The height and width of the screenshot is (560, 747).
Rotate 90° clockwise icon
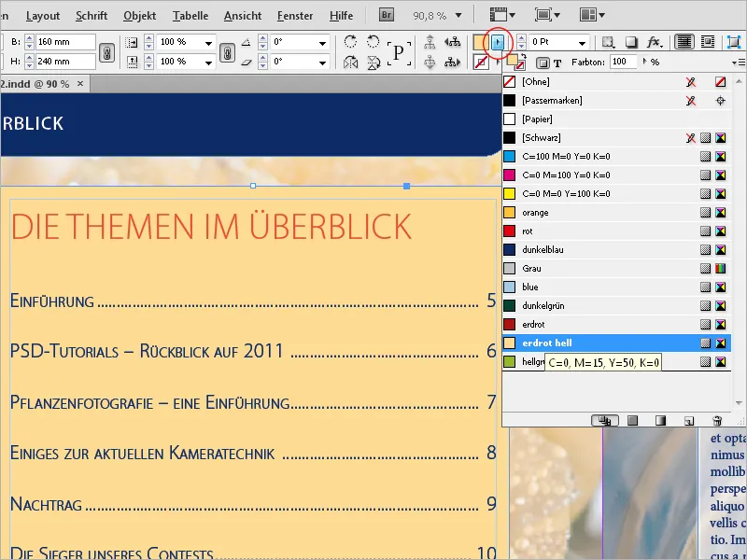[x=350, y=42]
